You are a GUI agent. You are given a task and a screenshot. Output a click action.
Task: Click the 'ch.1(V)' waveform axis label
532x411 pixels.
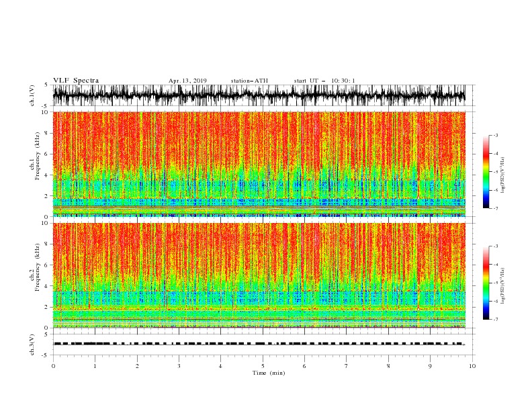pyautogui.click(x=32, y=95)
